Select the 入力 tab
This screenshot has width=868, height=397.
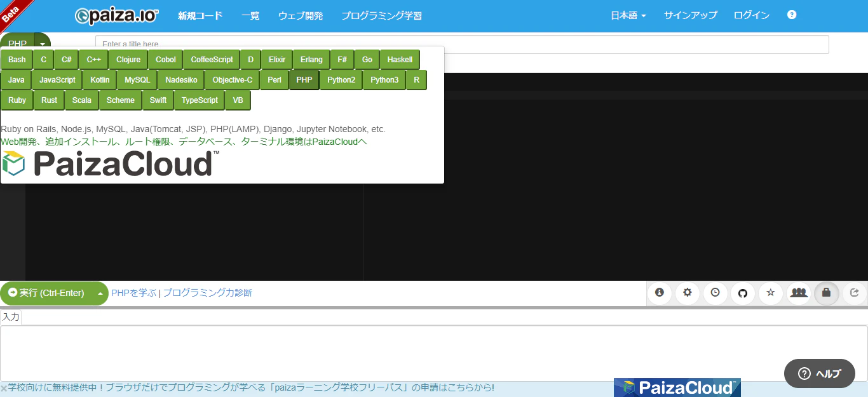pos(11,317)
